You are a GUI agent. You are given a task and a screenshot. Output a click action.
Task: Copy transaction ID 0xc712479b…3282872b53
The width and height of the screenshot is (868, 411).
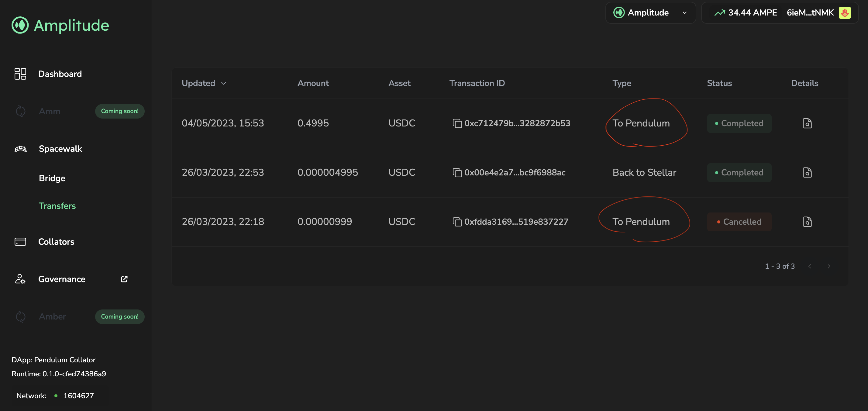(457, 123)
